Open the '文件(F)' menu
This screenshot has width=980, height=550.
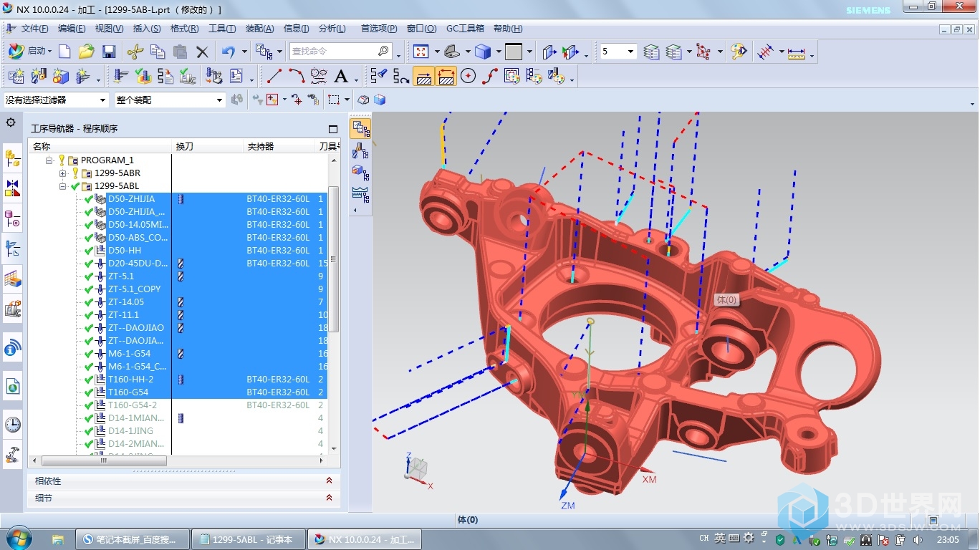(34, 29)
